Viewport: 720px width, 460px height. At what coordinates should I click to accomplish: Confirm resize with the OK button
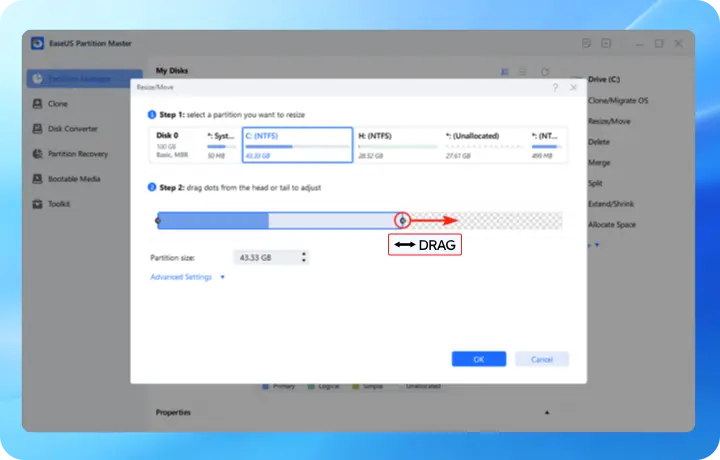[x=479, y=359]
